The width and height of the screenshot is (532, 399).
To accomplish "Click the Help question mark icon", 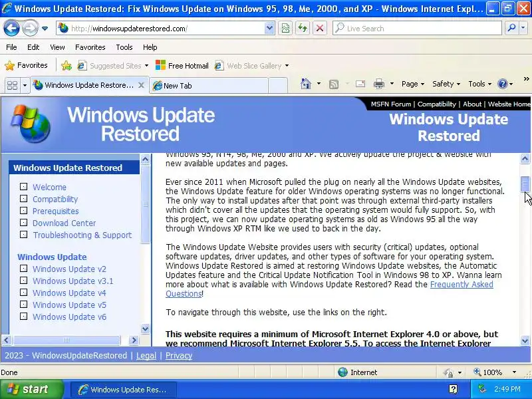I will 503,84.
